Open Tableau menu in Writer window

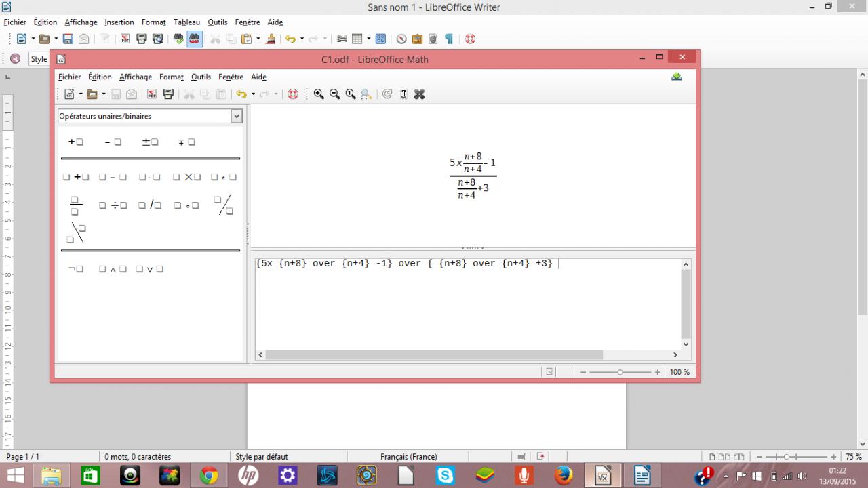pyautogui.click(x=186, y=22)
